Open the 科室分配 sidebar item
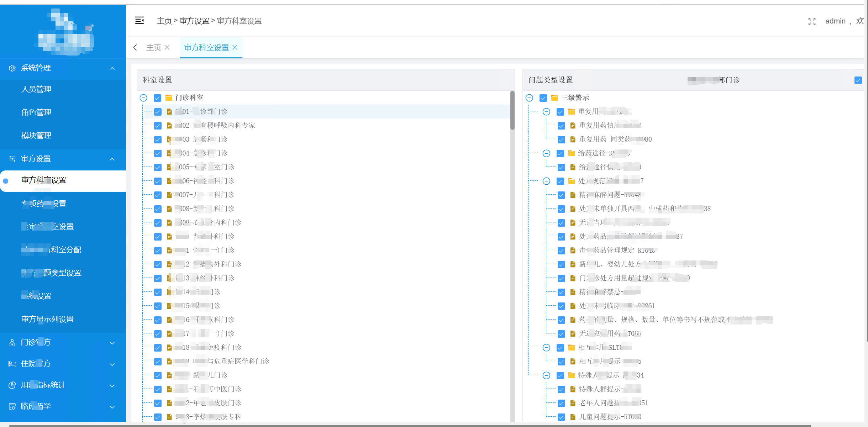 52,250
